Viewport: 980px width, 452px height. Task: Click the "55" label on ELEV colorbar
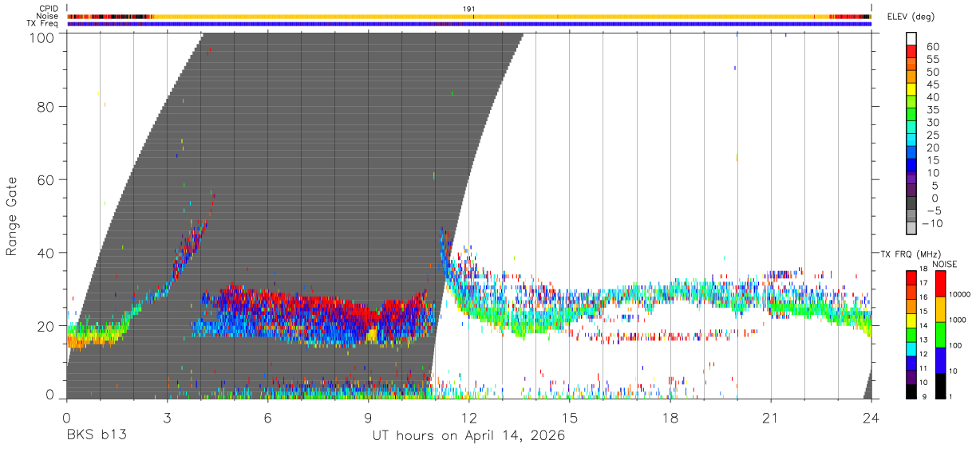pyautogui.click(x=934, y=59)
